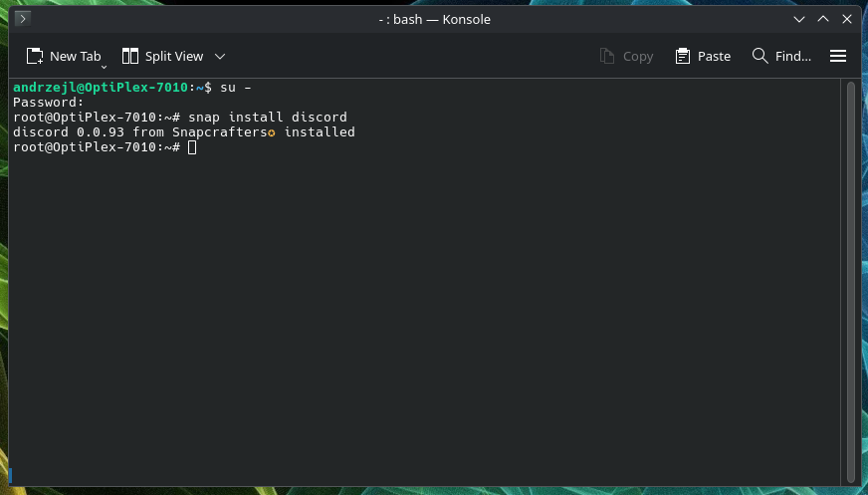
Task: Click the 'andrzejl@OptiPlex-7010' prompt text
Action: (x=101, y=88)
